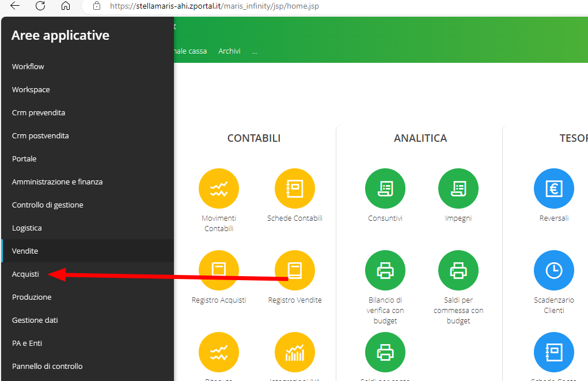Open Saldi per commessa con budget
This screenshot has height=381, width=588.
click(x=458, y=270)
